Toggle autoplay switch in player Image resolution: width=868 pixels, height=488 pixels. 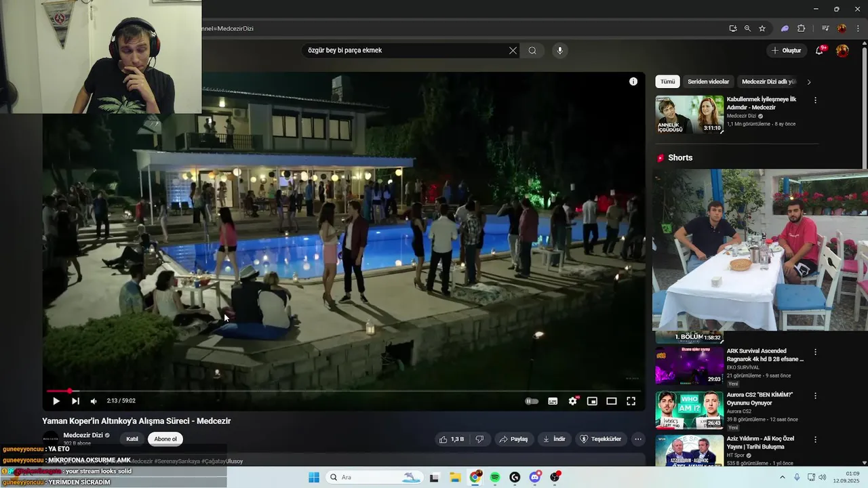532,401
